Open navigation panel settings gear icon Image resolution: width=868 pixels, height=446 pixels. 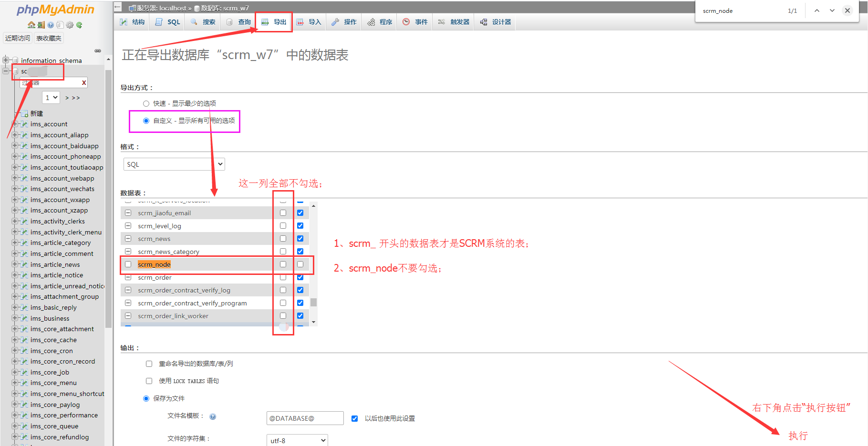[70, 25]
